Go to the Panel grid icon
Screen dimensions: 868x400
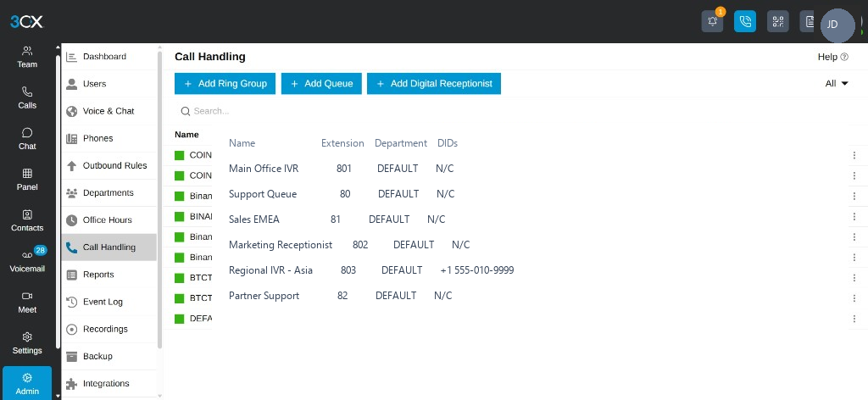click(x=27, y=180)
